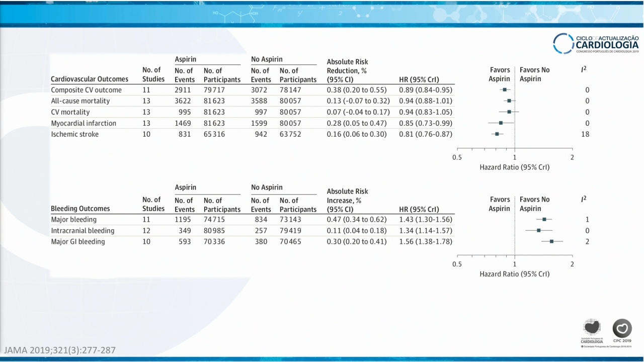Click the hazard ratio 0.81 (0.76-0.87)
Image resolution: width=644 pixels, height=362 pixels.
pyautogui.click(x=426, y=134)
